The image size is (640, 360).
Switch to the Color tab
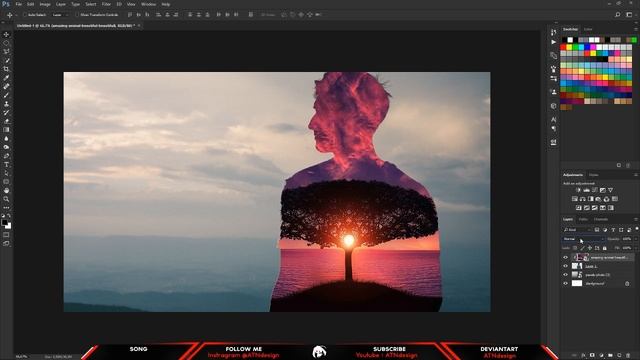coord(588,29)
